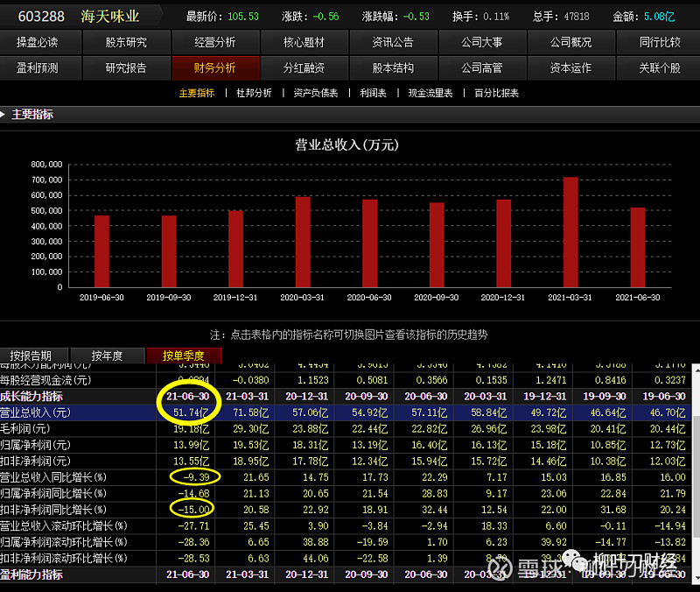The height and width of the screenshot is (592, 700).
Task: Check 资讯公告 announcements
Action: coord(393,41)
